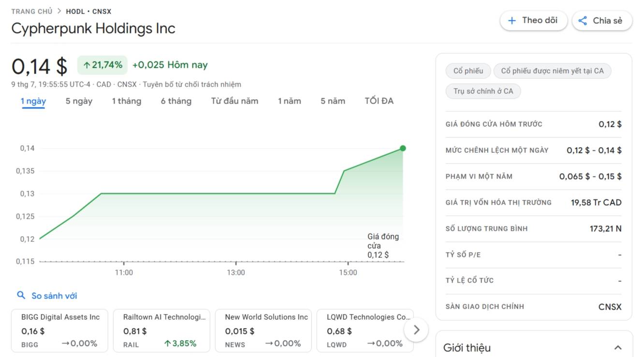Screen dimensions: 644x357
Task: Click Cổ phiếu được niêm yết tại CA chip
Action: tap(552, 71)
